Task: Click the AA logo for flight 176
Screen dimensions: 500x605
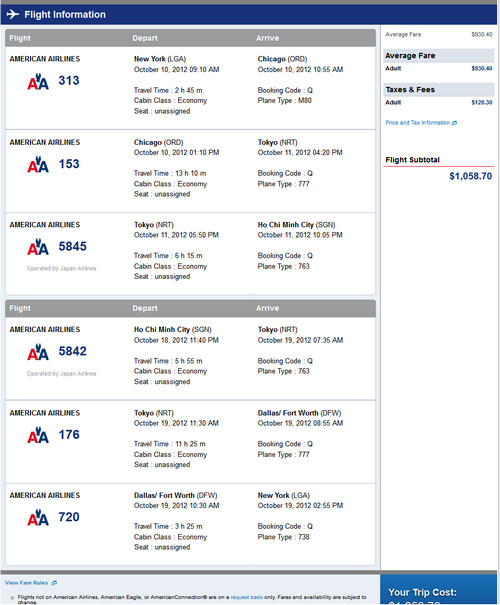Action: coord(38,435)
